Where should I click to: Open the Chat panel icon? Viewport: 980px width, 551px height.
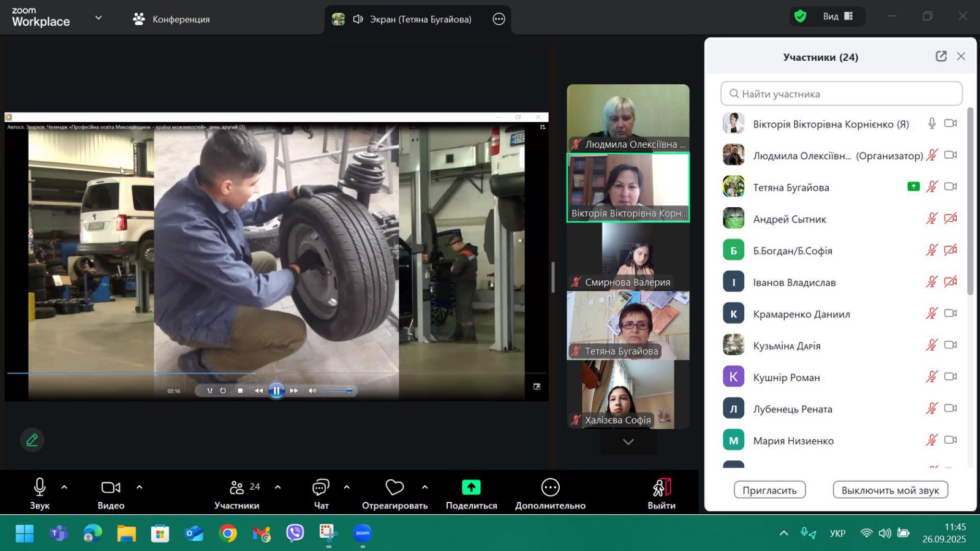tap(321, 488)
